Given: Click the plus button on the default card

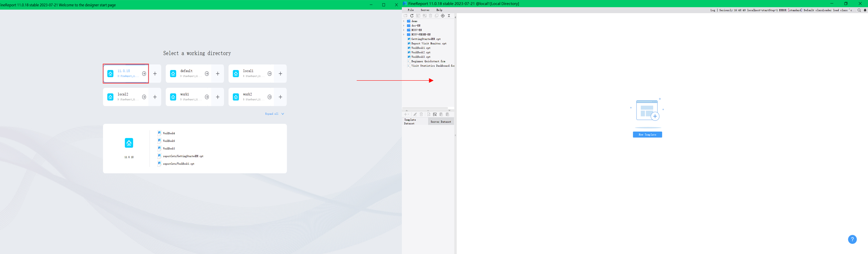Looking at the screenshot, I should 218,74.
